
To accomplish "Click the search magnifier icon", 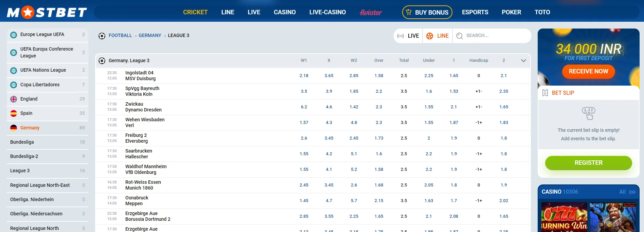I will click(x=460, y=36).
